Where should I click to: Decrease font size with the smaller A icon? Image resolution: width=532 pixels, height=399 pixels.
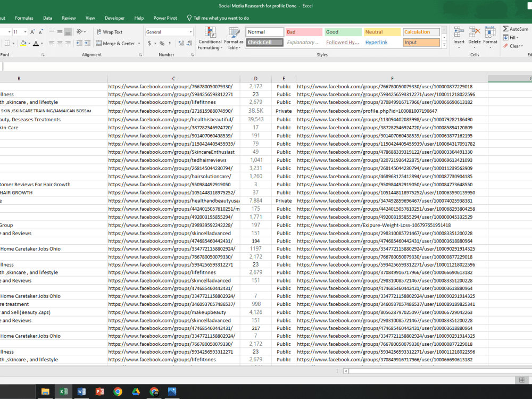click(40, 32)
